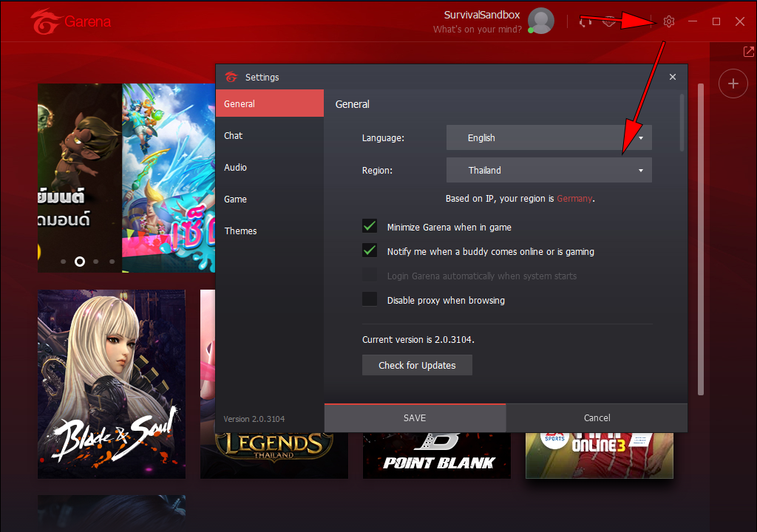The width and height of the screenshot is (757, 532).
Task: Click SAVE to apply settings
Action: (415, 418)
